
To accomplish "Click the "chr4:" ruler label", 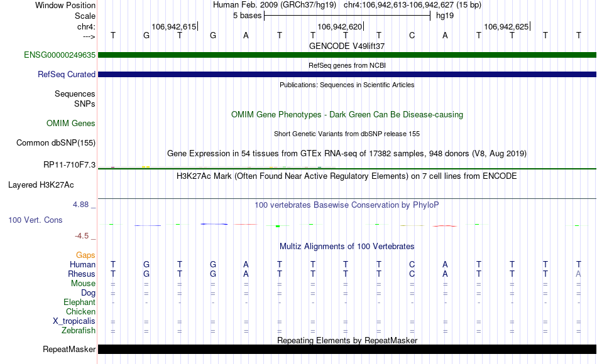I will click(86, 26).
